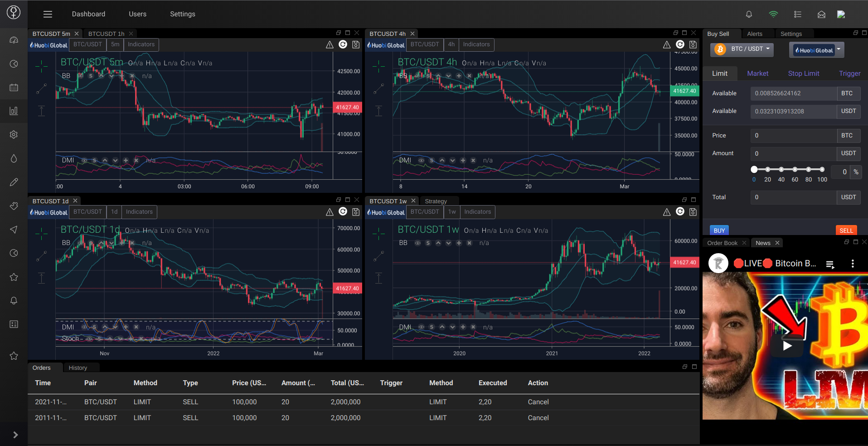Click the green wifi connection icon
The width and height of the screenshot is (868, 446).
tap(773, 14)
